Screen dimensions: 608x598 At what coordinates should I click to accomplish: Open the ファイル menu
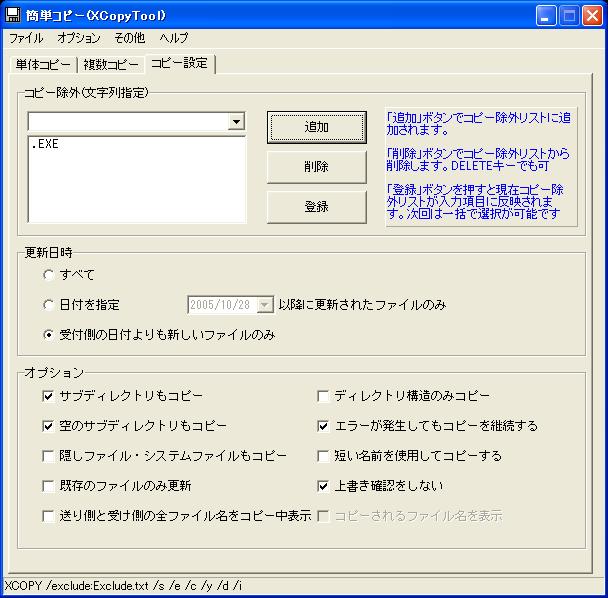(x=26, y=38)
